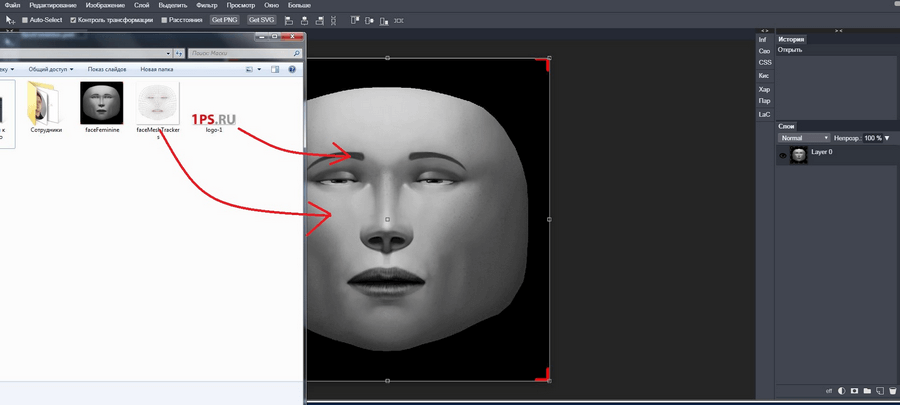Click the opacity 100 % value field

[x=872, y=138]
